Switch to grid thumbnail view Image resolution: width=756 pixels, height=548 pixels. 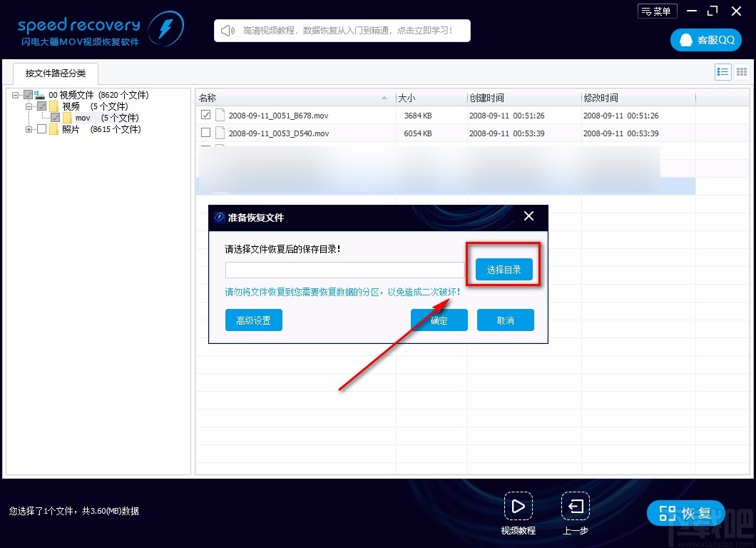(740, 71)
